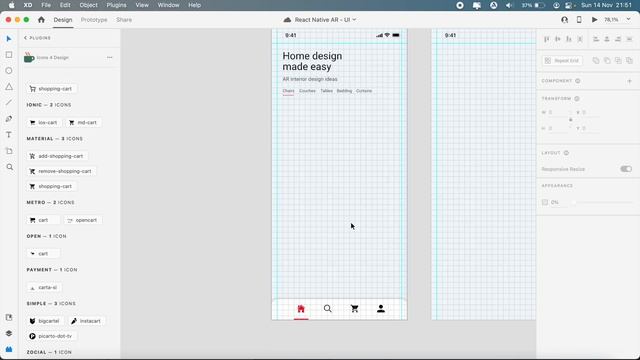Select the Polygon tool

point(9,87)
